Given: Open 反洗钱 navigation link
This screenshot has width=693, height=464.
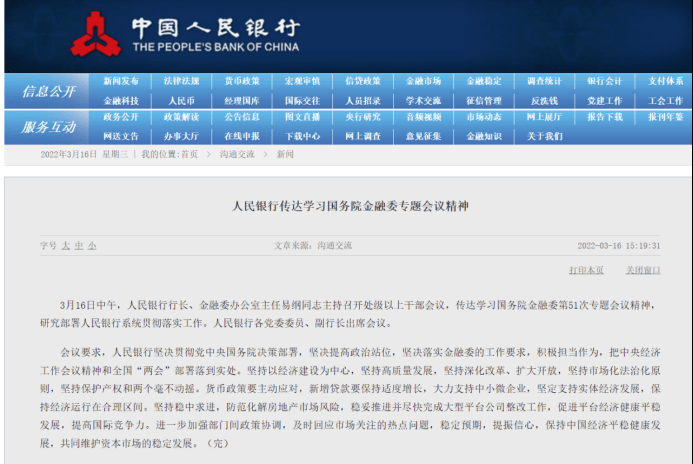Looking at the screenshot, I should (544, 100).
